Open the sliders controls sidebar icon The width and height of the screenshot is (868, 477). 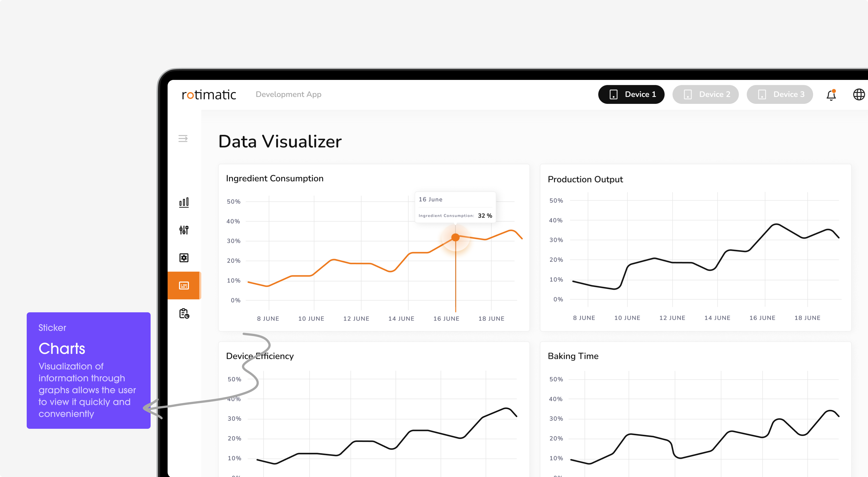(x=184, y=230)
